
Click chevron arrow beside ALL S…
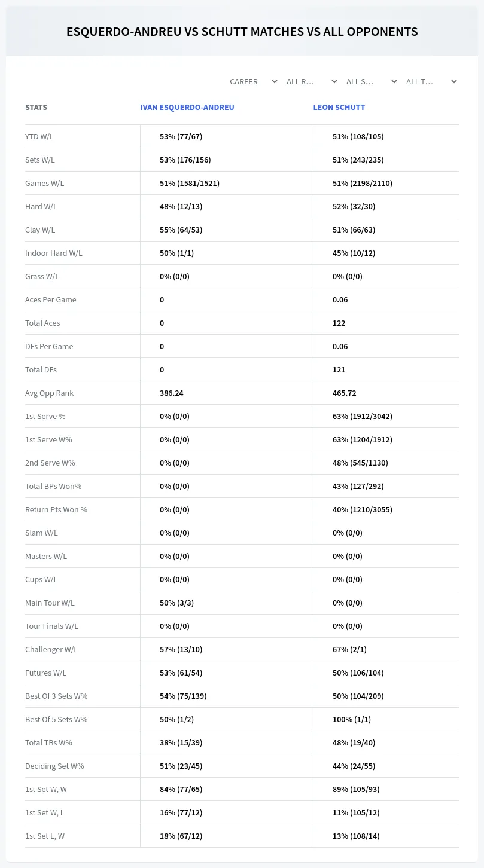point(394,81)
